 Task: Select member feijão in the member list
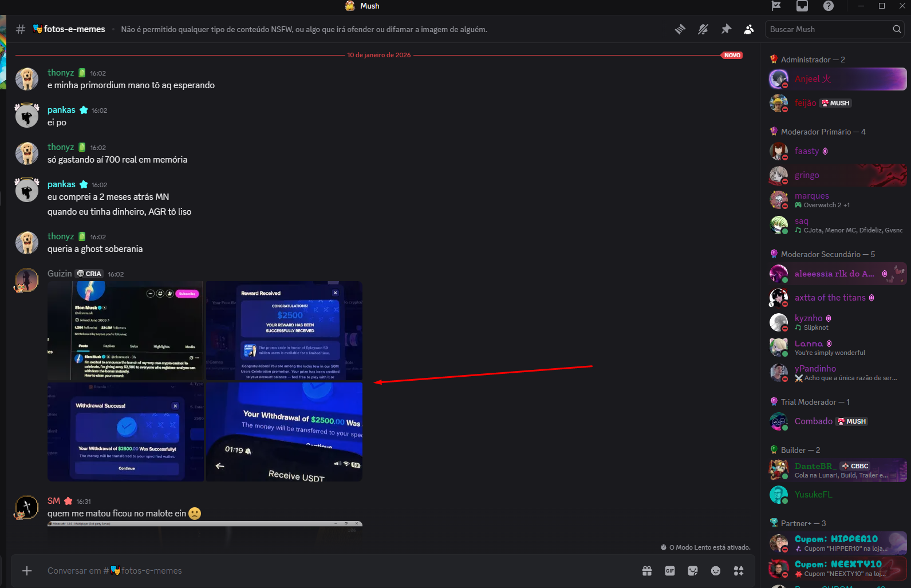click(x=838, y=103)
